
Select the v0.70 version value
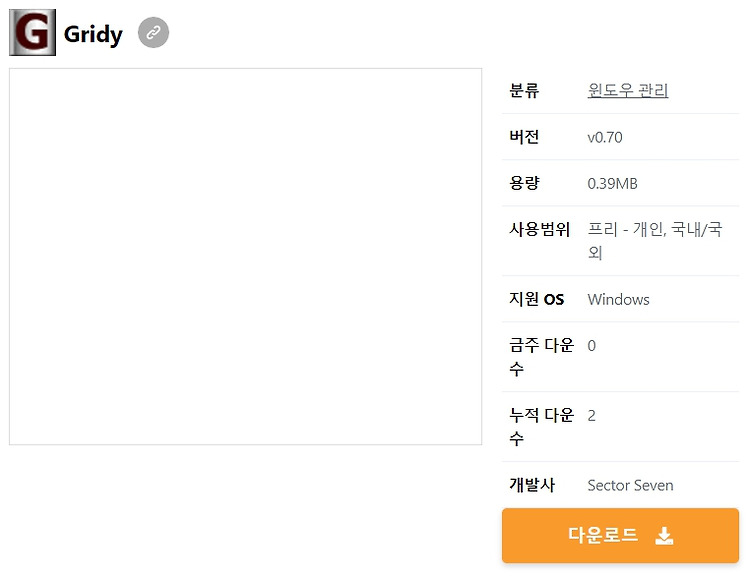[x=605, y=137]
